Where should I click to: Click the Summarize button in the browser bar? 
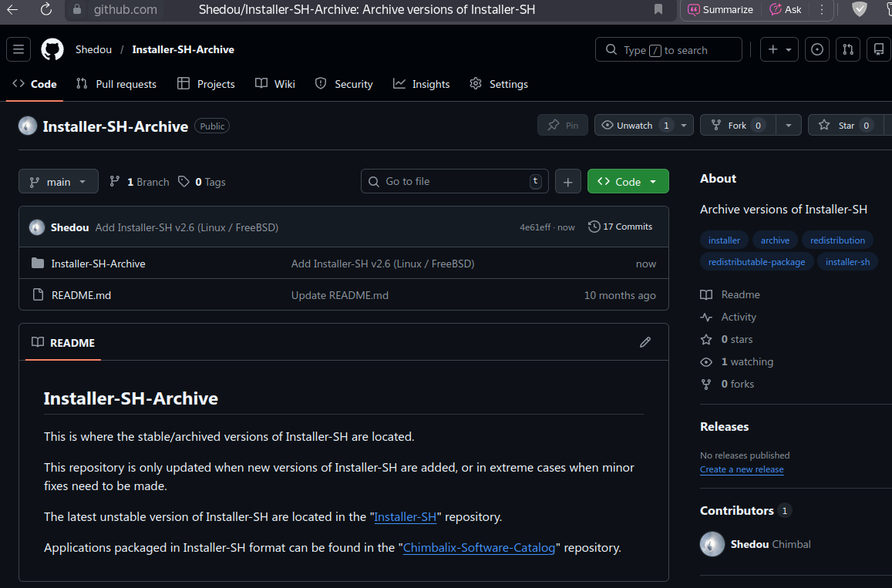click(x=720, y=10)
